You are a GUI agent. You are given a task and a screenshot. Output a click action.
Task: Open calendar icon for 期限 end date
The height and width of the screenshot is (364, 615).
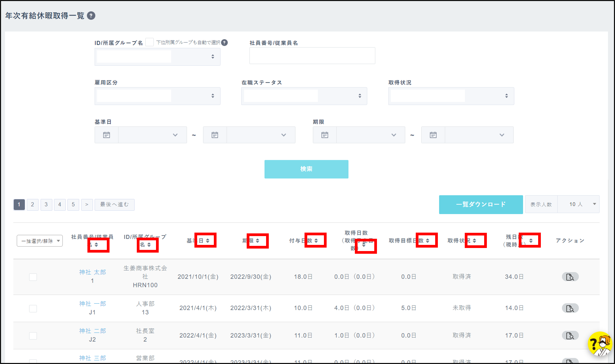[x=433, y=135]
